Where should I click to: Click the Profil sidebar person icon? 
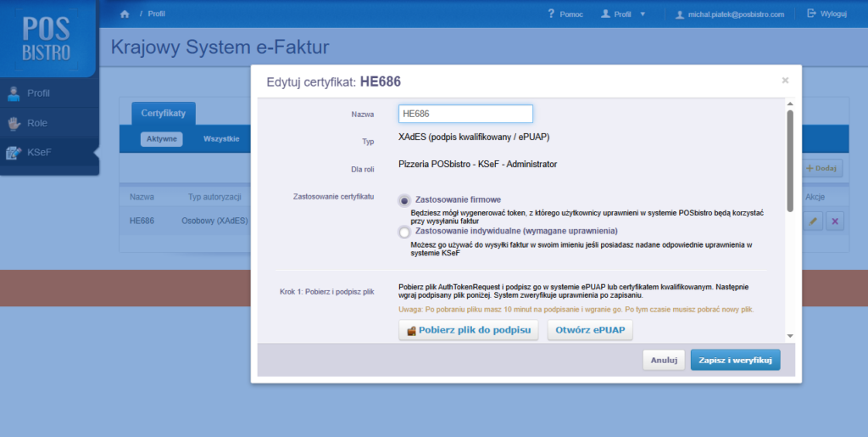(x=14, y=93)
